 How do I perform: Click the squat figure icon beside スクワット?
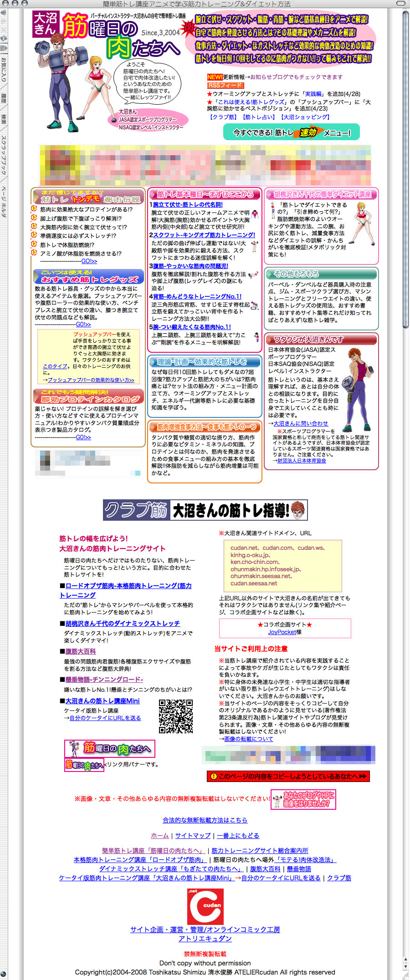254,245
